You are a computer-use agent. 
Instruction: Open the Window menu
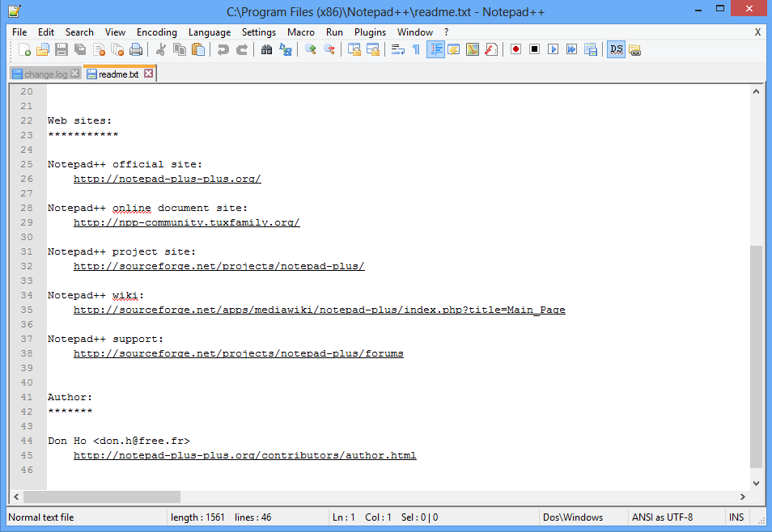pos(415,32)
